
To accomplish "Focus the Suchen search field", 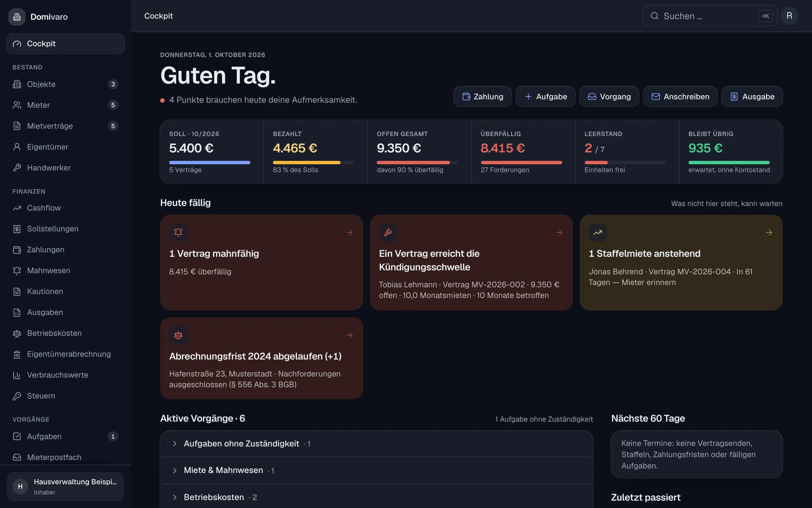I will click(710, 16).
